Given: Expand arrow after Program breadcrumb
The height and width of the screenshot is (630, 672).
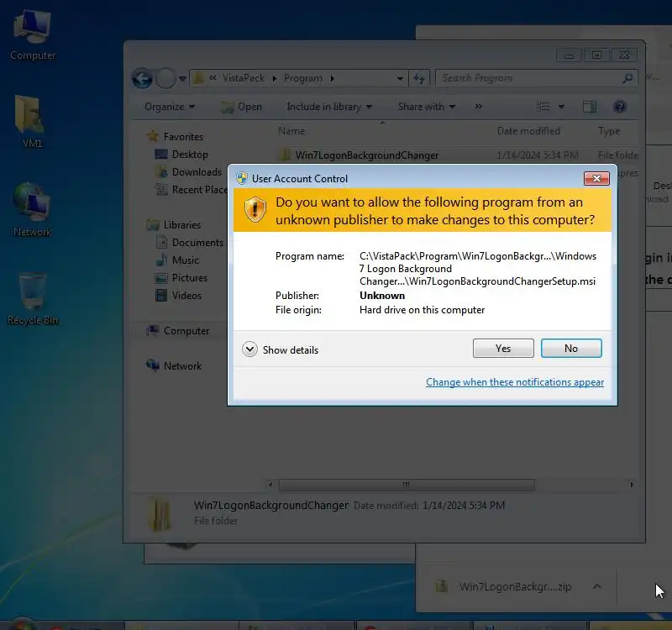Looking at the screenshot, I should [x=332, y=78].
